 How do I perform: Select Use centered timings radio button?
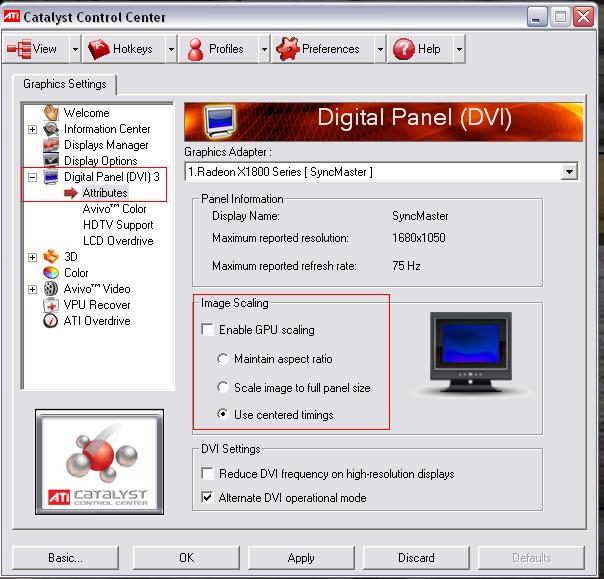(x=223, y=415)
